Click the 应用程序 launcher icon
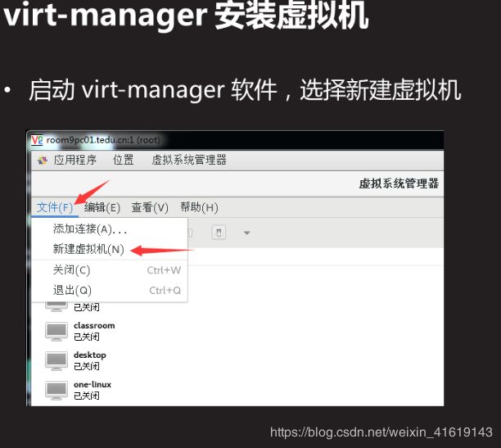Screen dimensions: 501x448 [x=43, y=161]
